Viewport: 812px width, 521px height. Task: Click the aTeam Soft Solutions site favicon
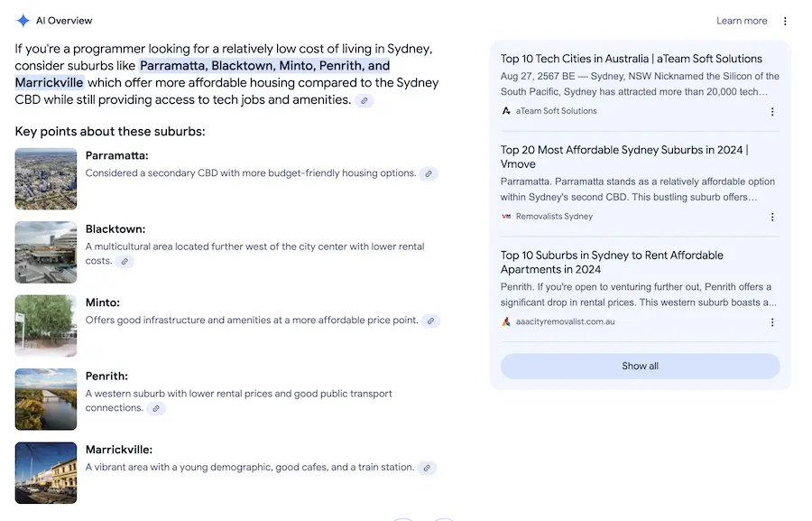pyautogui.click(x=507, y=111)
